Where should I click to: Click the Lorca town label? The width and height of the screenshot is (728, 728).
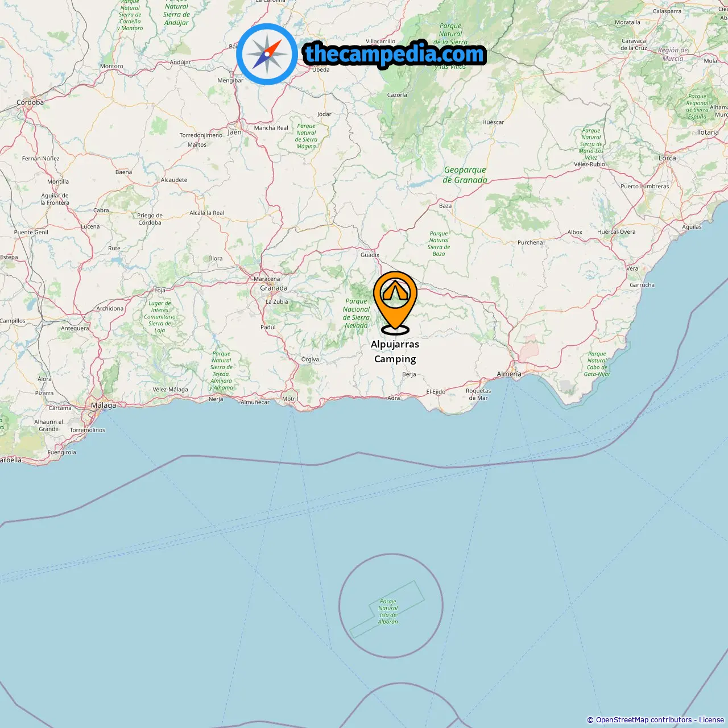pyautogui.click(x=667, y=158)
